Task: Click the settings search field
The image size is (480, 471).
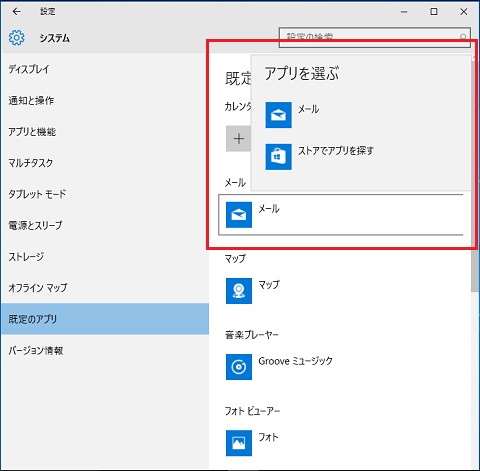Action: [x=375, y=37]
